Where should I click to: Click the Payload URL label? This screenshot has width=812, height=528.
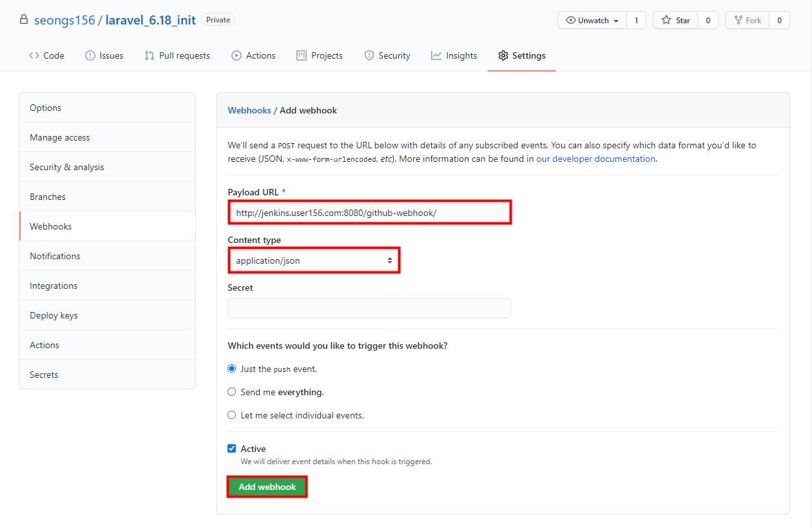pyautogui.click(x=253, y=192)
